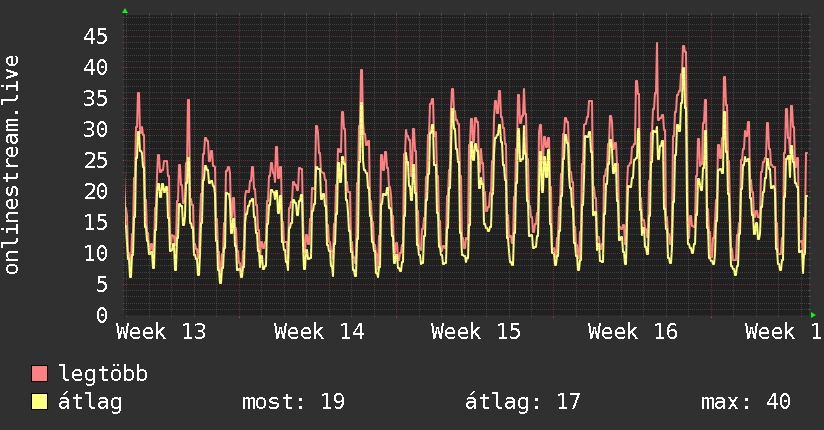The image size is (824, 430).
Task: Click the Week 15 axis label
Action: point(476,332)
